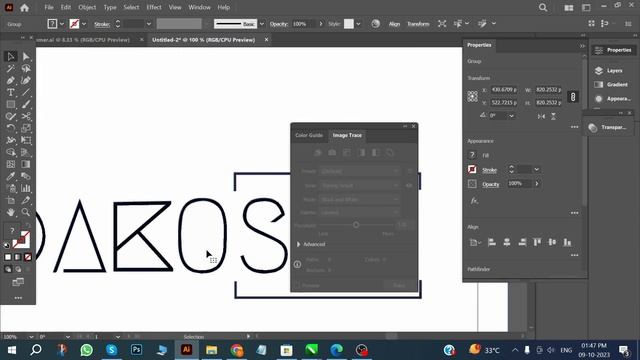Open Transparency panel from the dock
Viewport: 640px width, 360px height.
608,127
